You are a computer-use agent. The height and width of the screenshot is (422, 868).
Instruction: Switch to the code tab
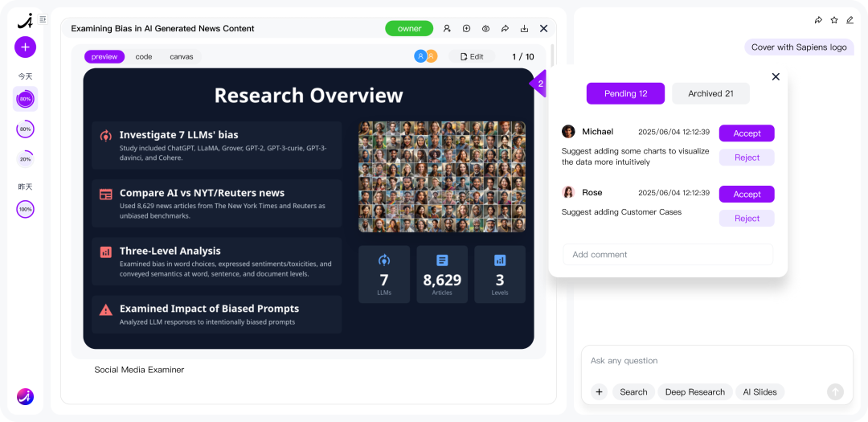tap(144, 56)
